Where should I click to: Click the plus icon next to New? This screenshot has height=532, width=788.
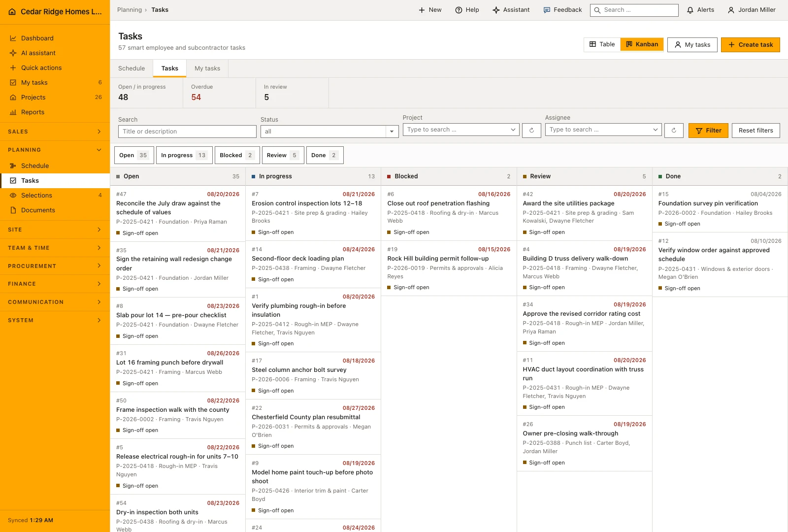[422, 10]
